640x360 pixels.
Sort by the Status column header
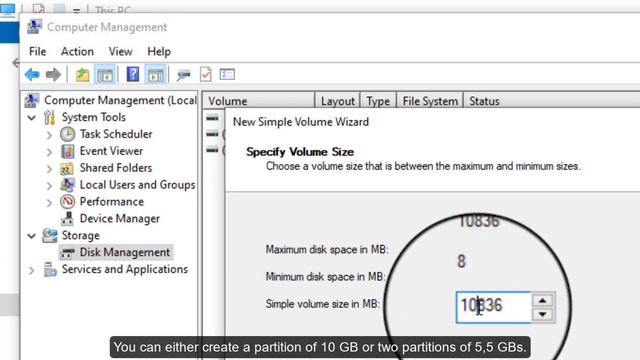[x=551, y=101]
